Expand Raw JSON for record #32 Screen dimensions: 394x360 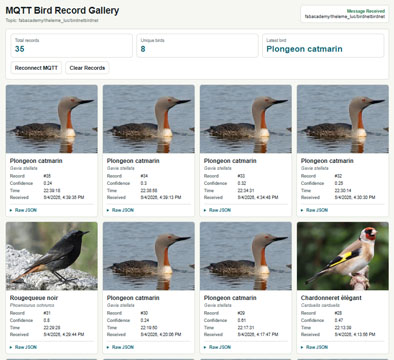pos(314,210)
